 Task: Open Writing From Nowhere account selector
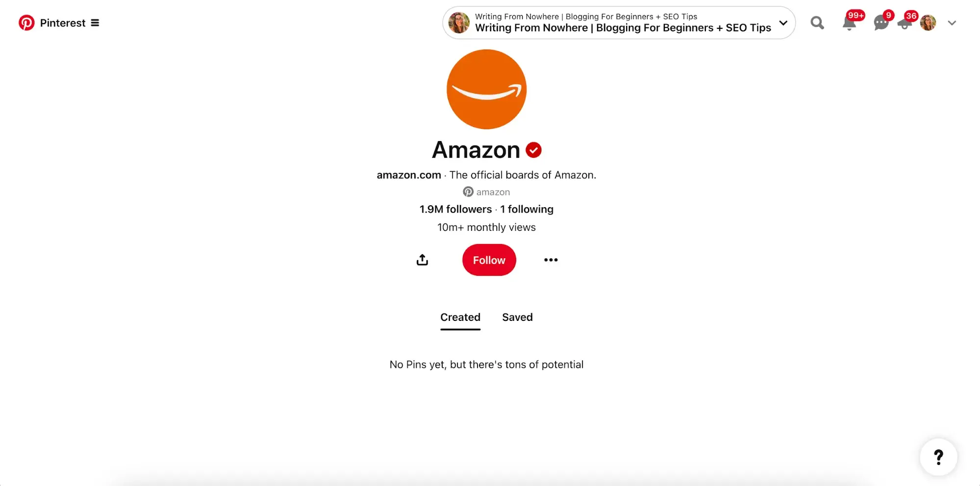click(619, 23)
